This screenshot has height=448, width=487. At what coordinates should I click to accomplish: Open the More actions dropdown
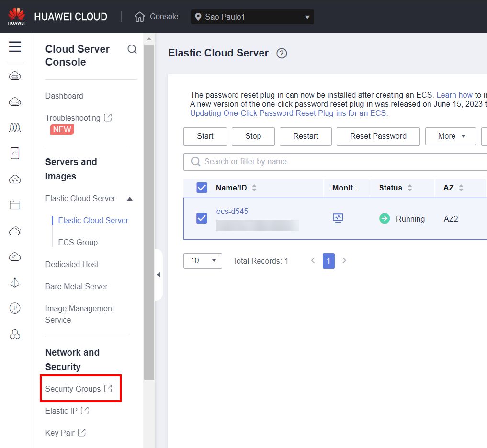pos(450,136)
